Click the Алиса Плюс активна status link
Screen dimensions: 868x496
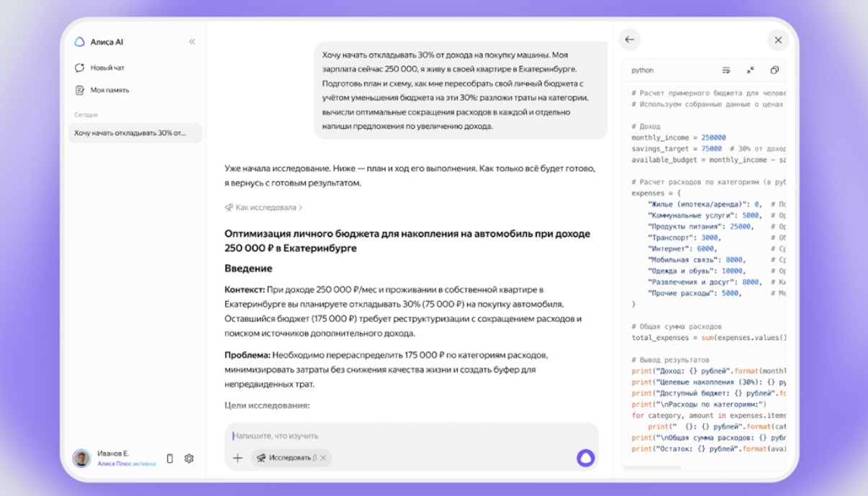127,464
